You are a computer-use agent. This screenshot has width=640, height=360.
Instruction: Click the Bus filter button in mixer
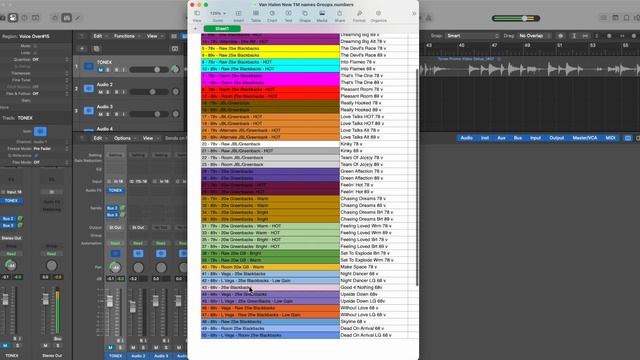(x=518, y=138)
